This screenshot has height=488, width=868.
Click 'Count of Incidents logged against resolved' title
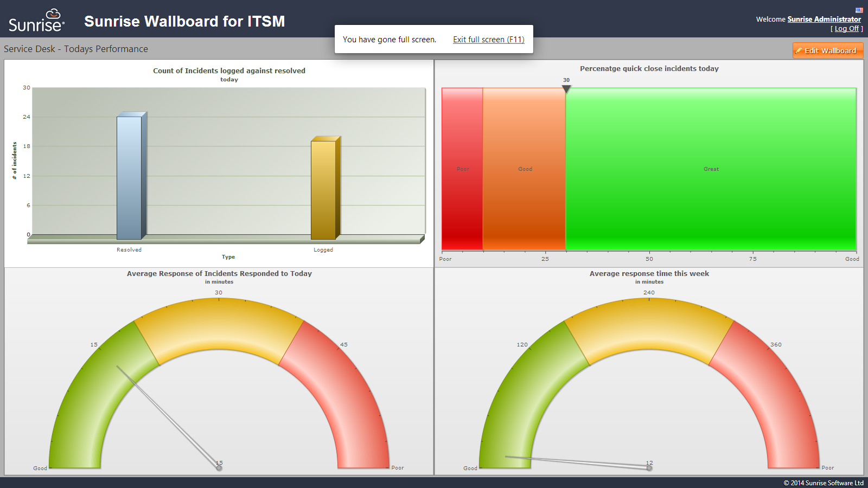[229, 70]
